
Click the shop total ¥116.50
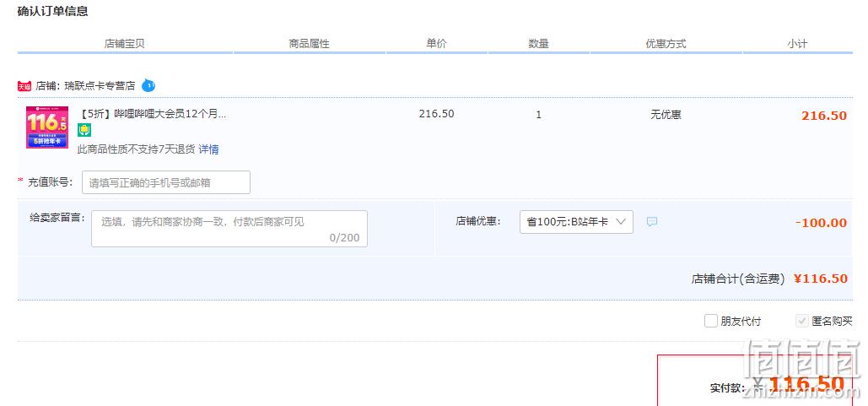pos(821,278)
